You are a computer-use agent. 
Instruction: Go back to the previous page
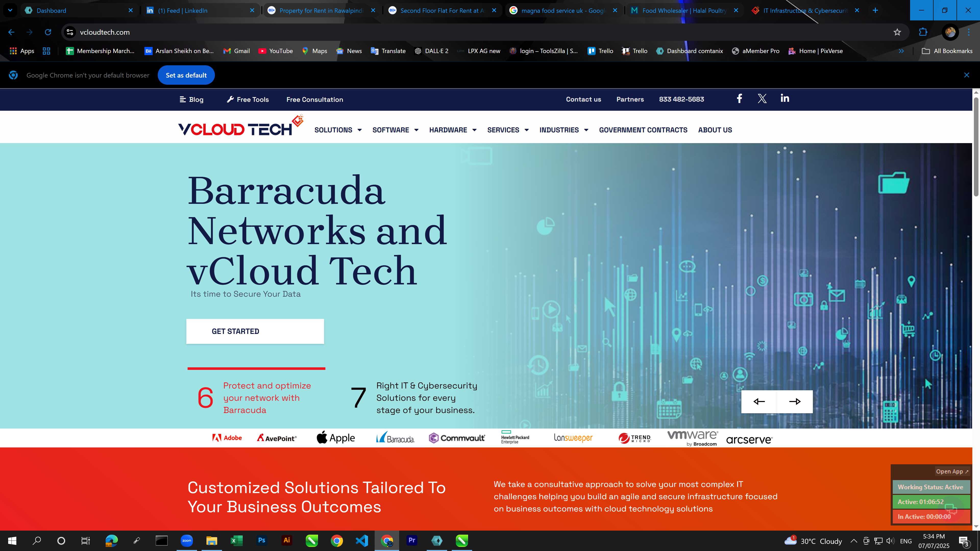point(11,32)
